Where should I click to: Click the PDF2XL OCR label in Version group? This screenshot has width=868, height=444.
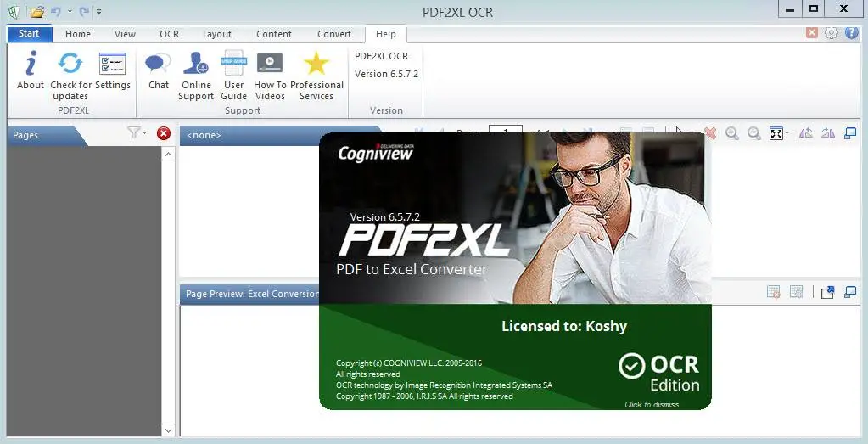[382, 56]
